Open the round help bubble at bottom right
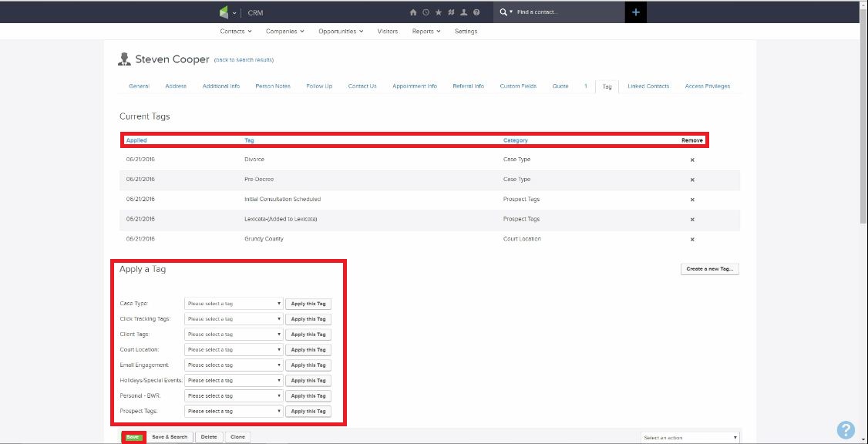The image size is (868, 444). click(x=846, y=430)
